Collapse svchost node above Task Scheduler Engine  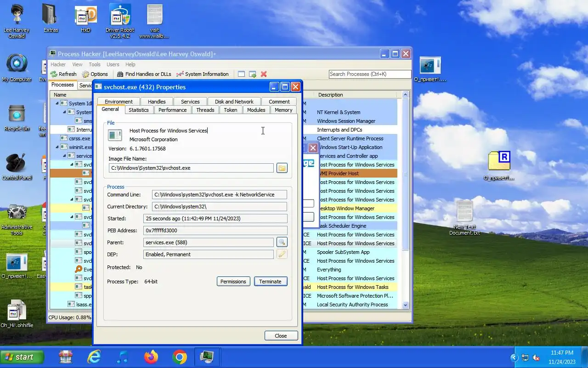pos(72,217)
